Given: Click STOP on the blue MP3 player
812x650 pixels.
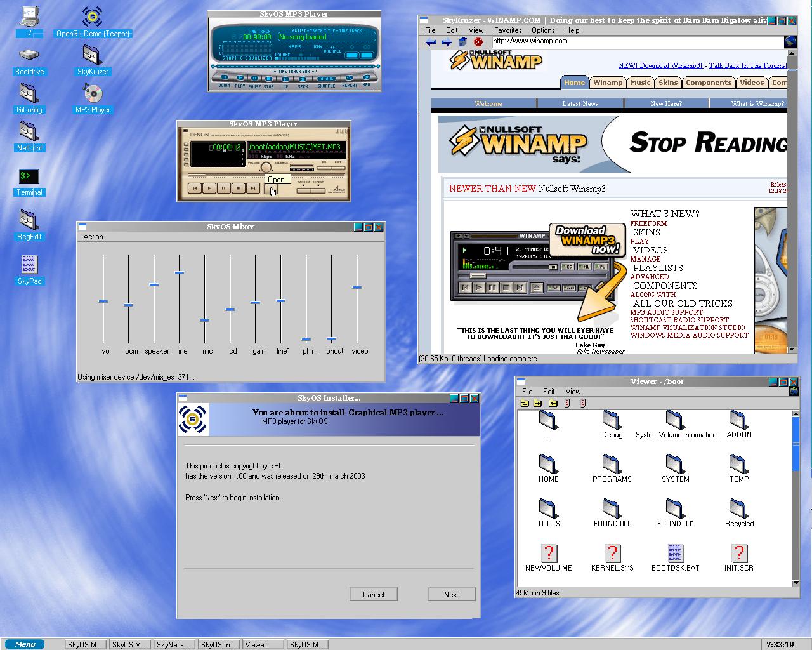Looking at the screenshot, I should (268, 79).
